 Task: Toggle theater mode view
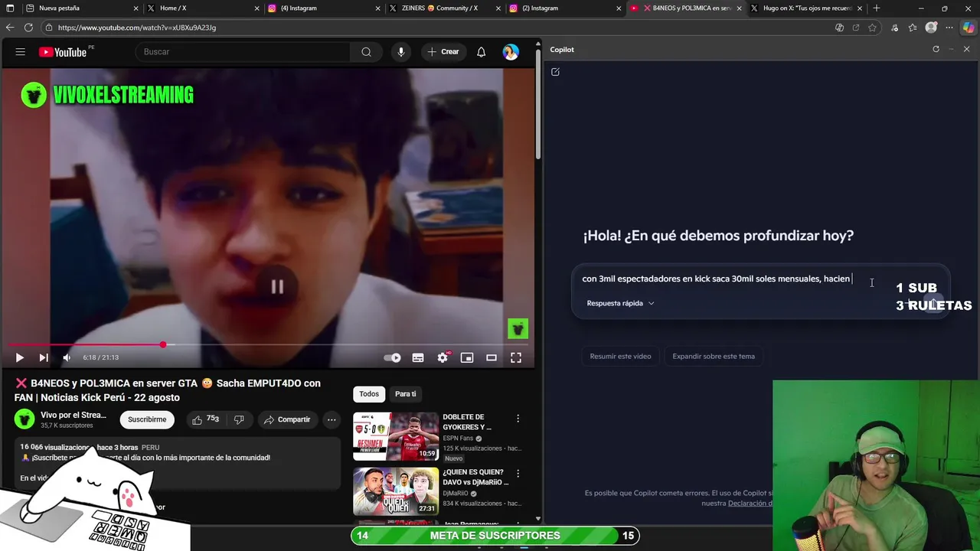pyautogui.click(x=492, y=357)
